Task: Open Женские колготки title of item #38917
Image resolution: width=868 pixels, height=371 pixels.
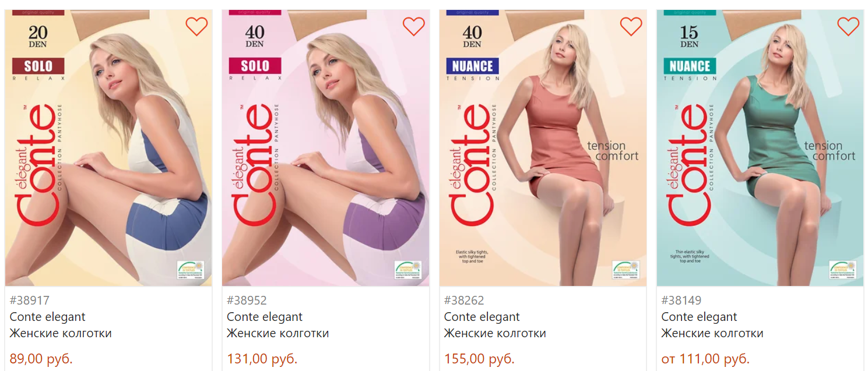Action: pyautogui.click(x=61, y=334)
